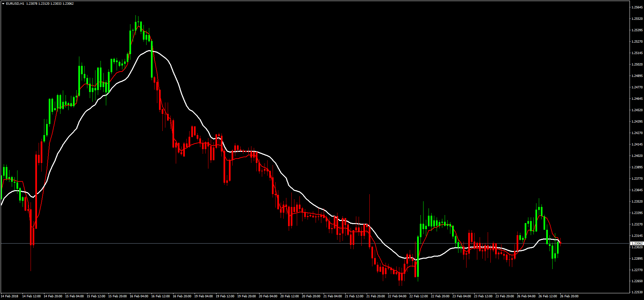The height and width of the screenshot is (300, 644).
Task: Click the 1.24020 price axis label
Action: pyautogui.click(x=637, y=156)
